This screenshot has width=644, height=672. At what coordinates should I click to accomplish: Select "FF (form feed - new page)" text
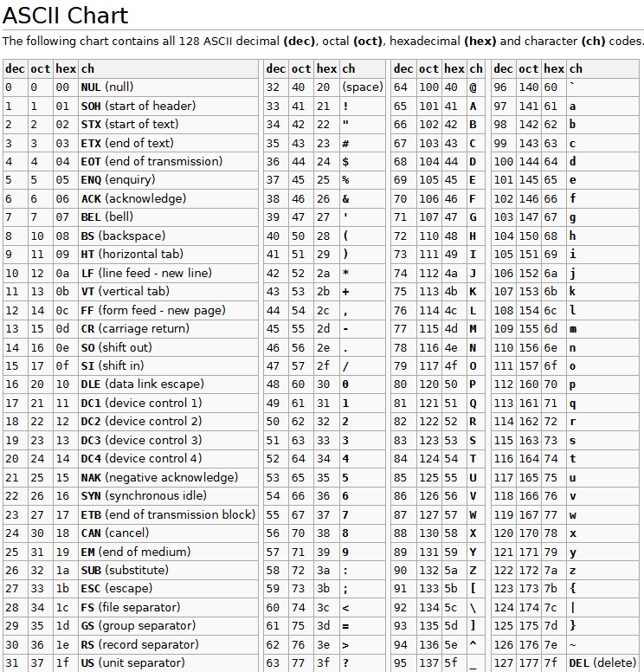[153, 310]
